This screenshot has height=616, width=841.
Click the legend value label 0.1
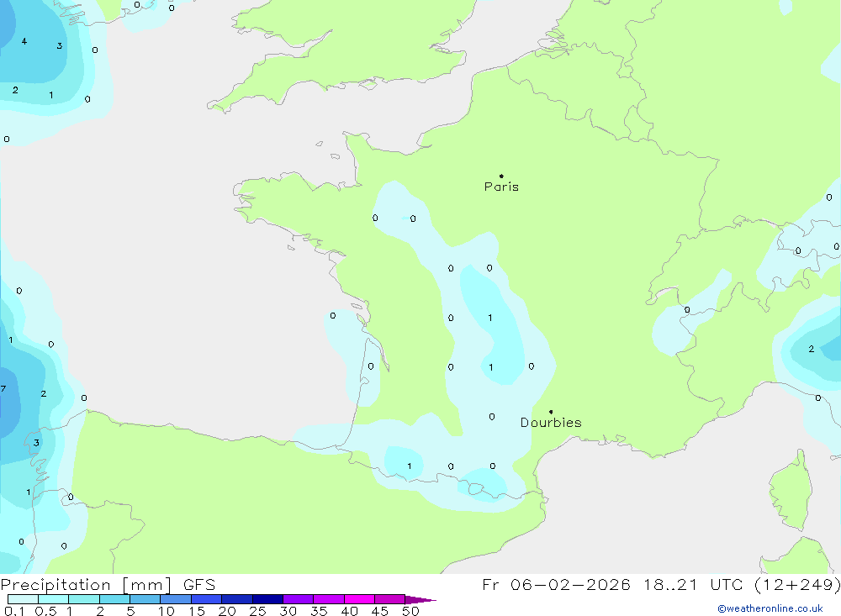click(14, 611)
